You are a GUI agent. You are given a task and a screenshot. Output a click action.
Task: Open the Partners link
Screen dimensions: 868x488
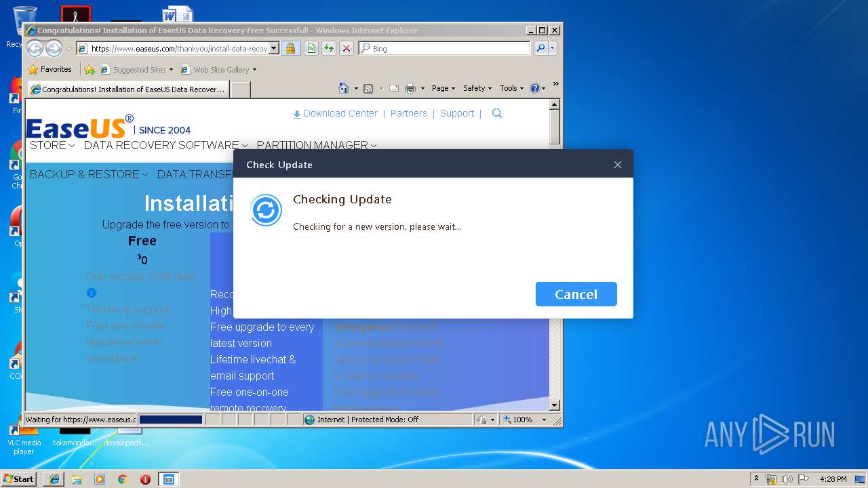(408, 113)
